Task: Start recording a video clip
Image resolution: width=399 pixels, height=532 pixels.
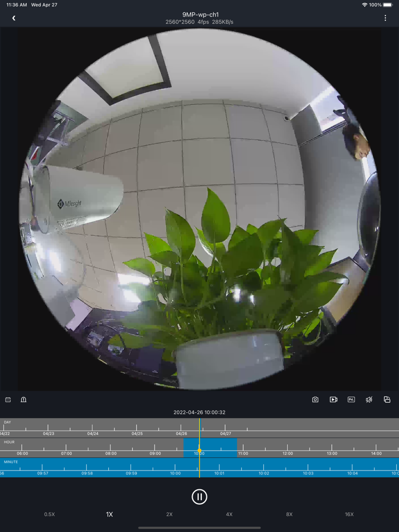Action: [x=333, y=400]
